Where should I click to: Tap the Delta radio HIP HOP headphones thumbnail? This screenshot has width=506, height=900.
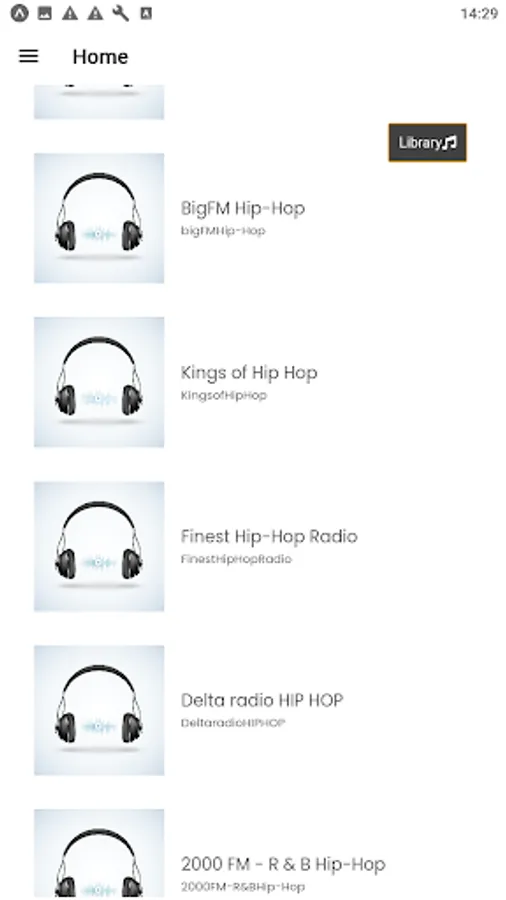tap(99, 711)
